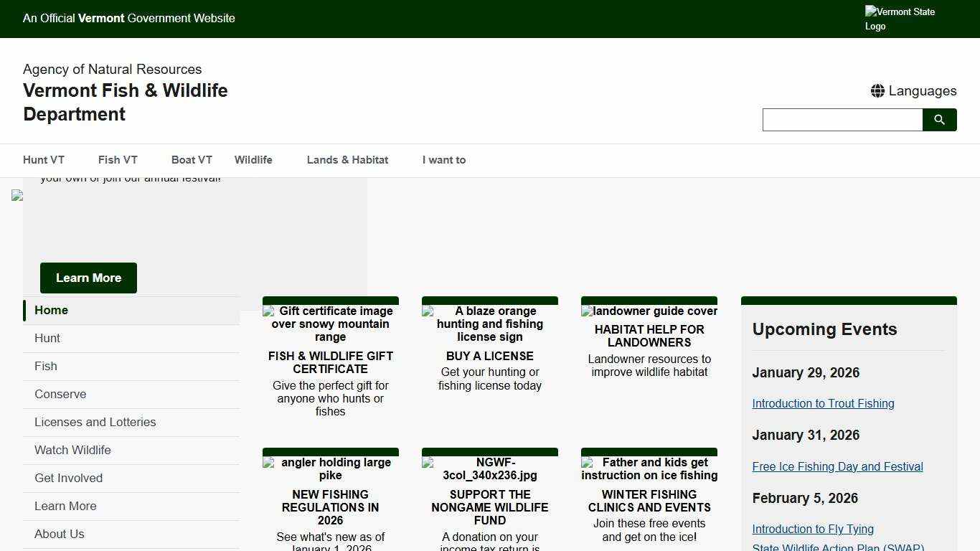Image resolution: width=980 pixels, height=551 pixels.
Task: Open the I want to menu
Action: click(443, 160)
